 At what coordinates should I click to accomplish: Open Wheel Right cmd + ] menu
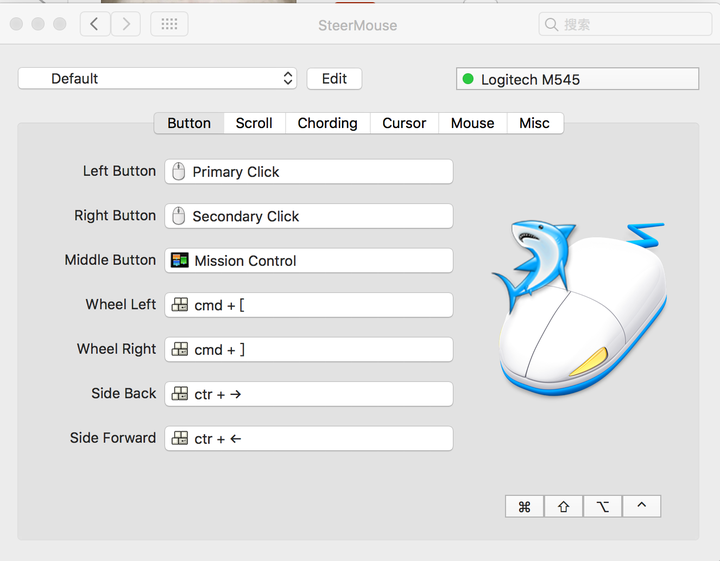[x=309, y=349]
